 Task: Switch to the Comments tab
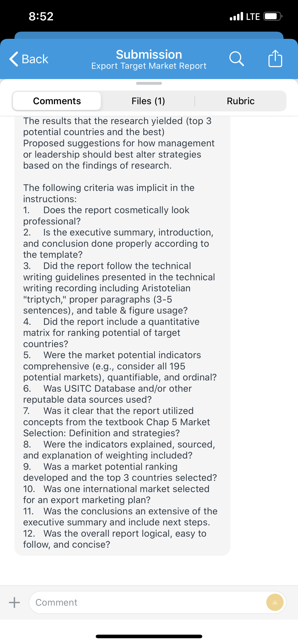[x=57, y=101]
